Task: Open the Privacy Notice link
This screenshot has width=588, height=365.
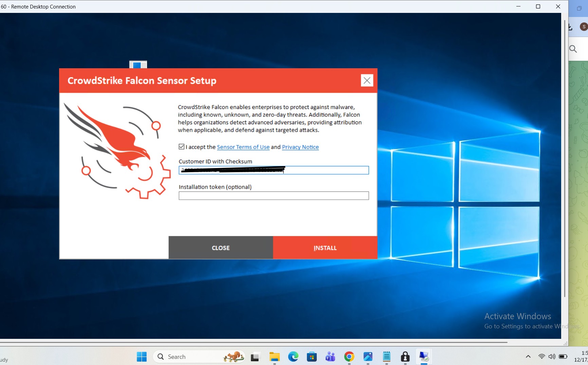Action: click(x=300, y=147)
